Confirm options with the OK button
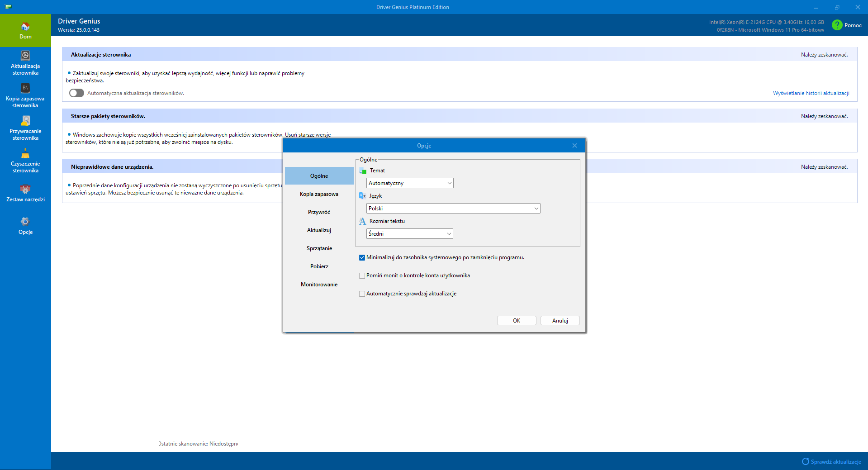The width and height of the screenshot is (868, 470). [x=517, y=321]
